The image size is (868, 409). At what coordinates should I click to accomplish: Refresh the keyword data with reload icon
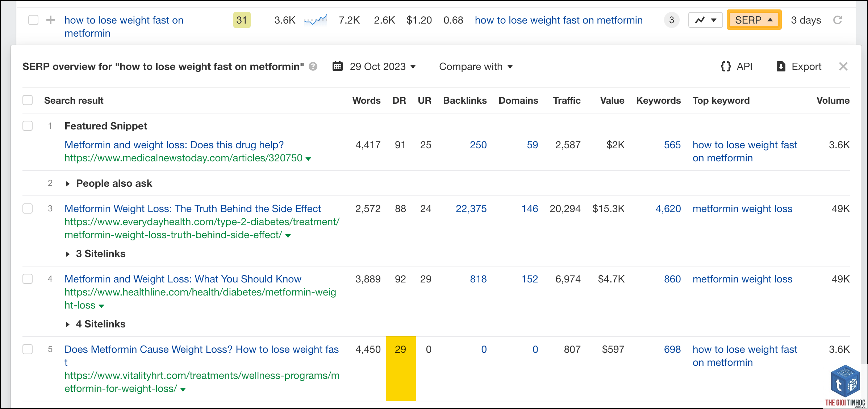point(838,20)
